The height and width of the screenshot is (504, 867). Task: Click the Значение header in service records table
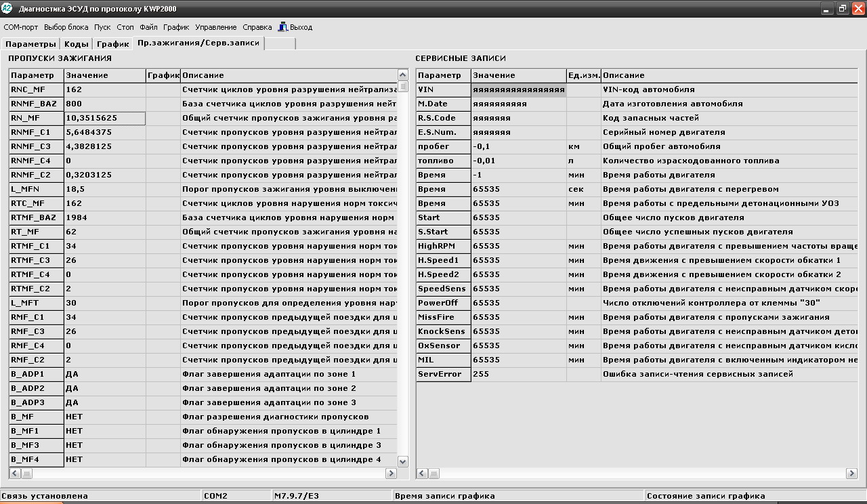519,75
